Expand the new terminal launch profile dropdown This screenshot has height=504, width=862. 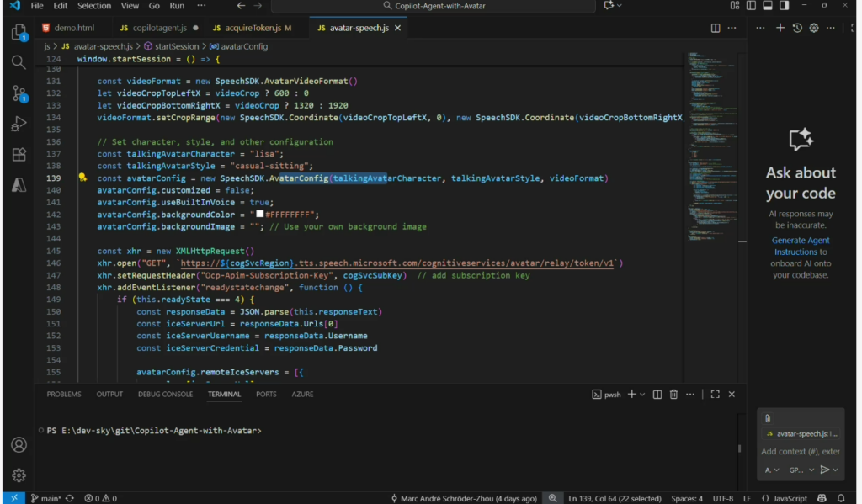click(642, 394)
